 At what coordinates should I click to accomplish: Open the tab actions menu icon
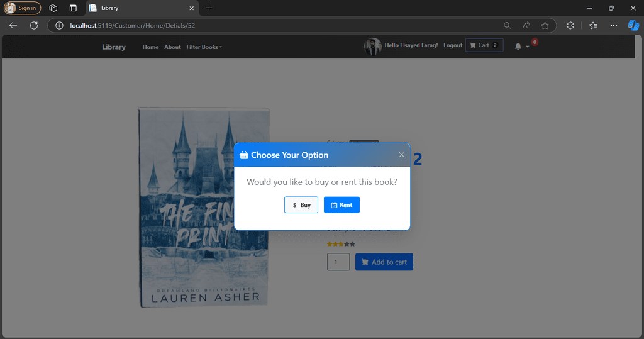coord(73,8)
